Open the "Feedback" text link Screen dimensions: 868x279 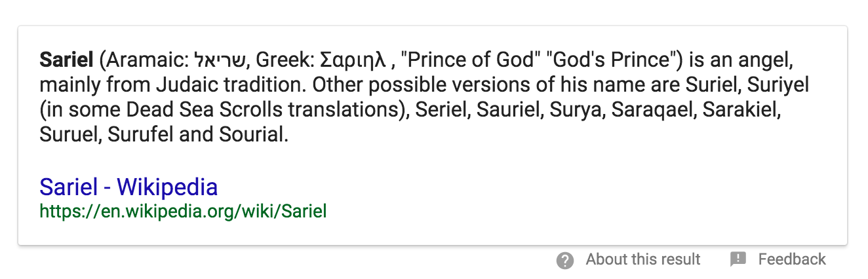pos(792,259)
